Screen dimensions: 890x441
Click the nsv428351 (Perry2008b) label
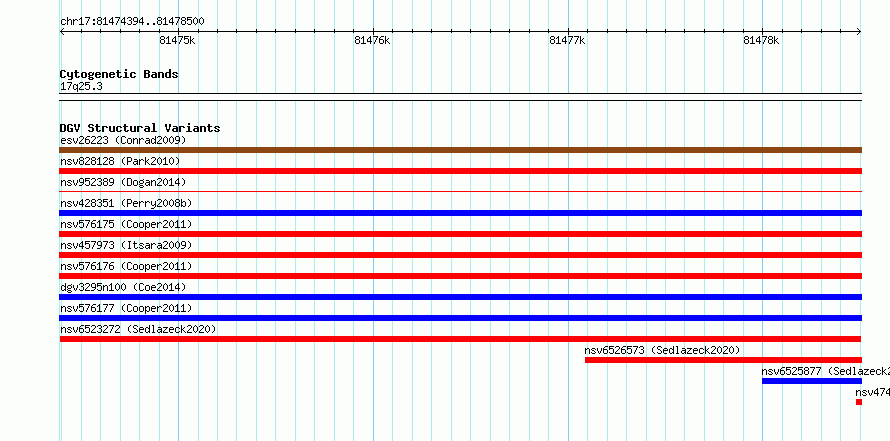(126, 203)
